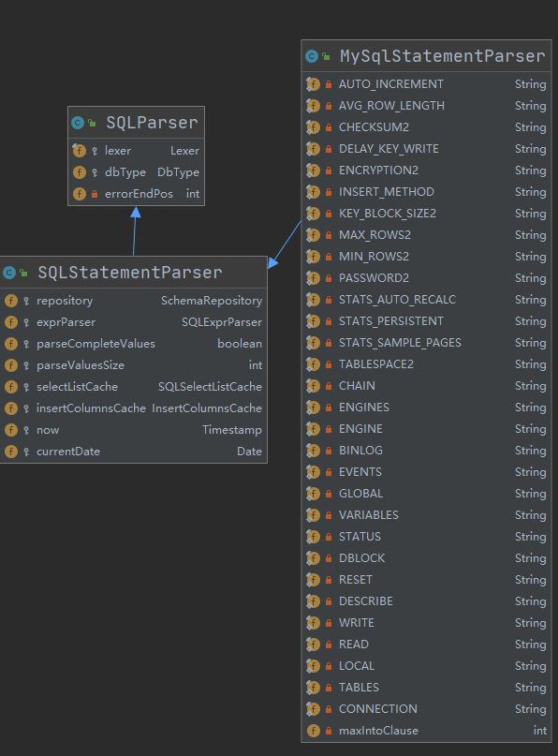This screenshot has height=756, width=558.
Task: Select the insertColumnsCache field name
Action: pyautogui.click(x=91, y=408)
